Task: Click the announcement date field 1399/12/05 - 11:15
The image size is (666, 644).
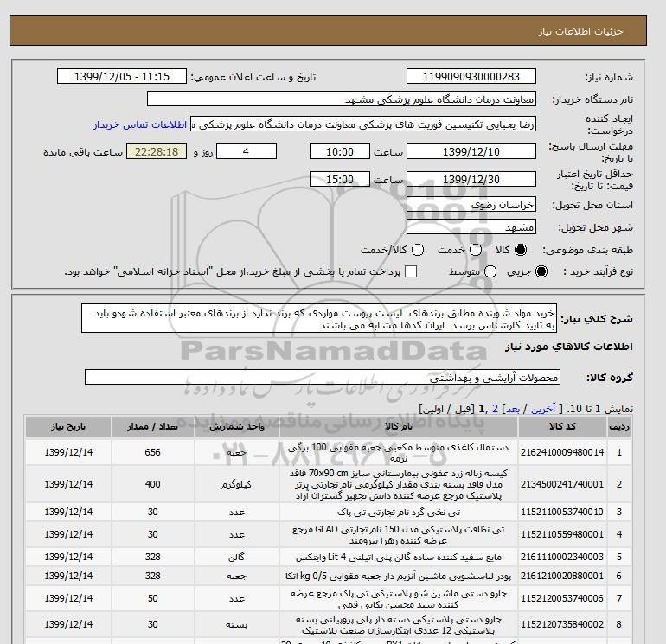Action: click(121, 76)
